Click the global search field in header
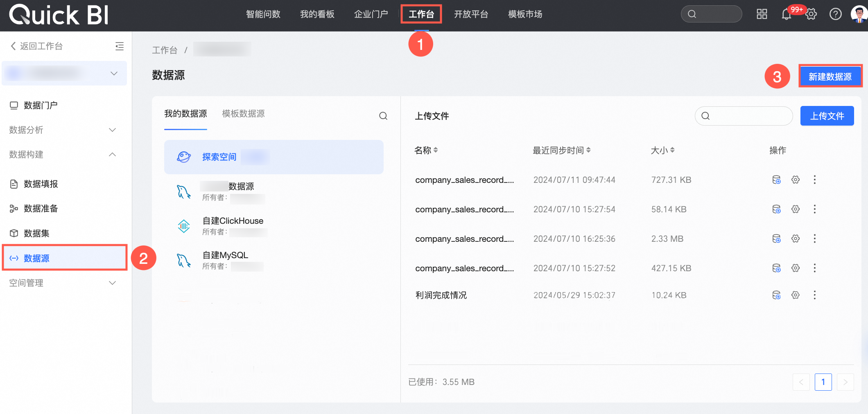Image resolution: width=868 pixels, height=414 pixels. (711, 14)
